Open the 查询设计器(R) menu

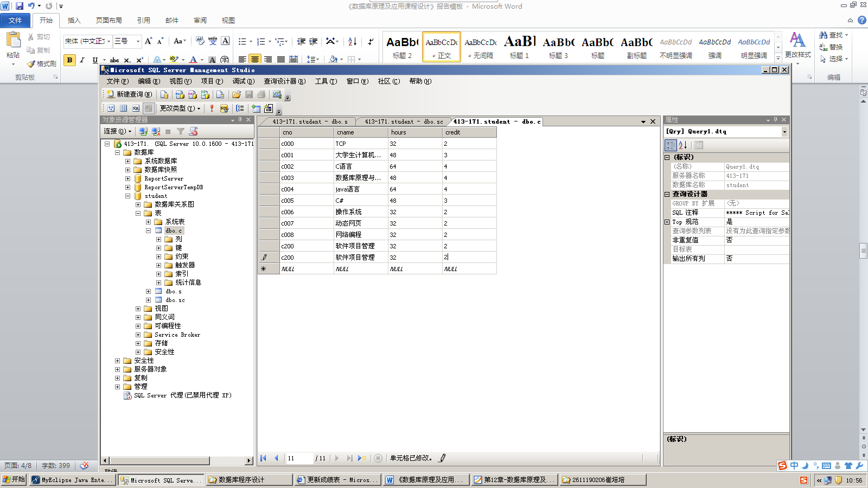284,81
